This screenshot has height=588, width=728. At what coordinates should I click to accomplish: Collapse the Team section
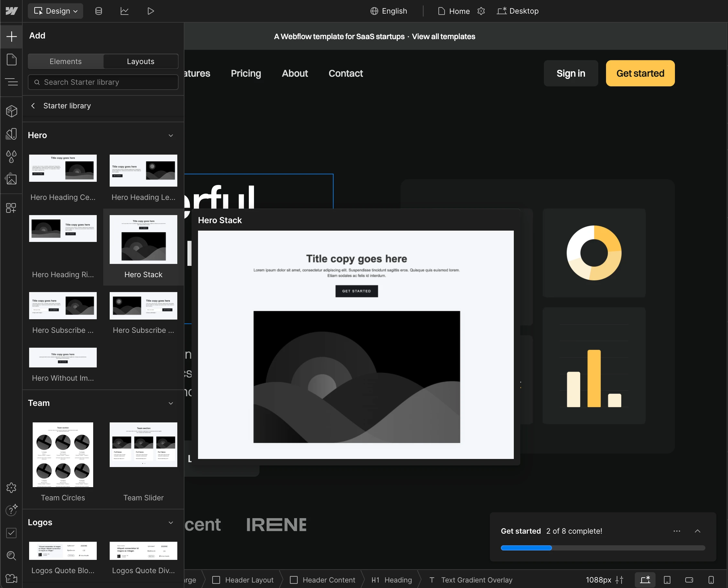point(171,403)
